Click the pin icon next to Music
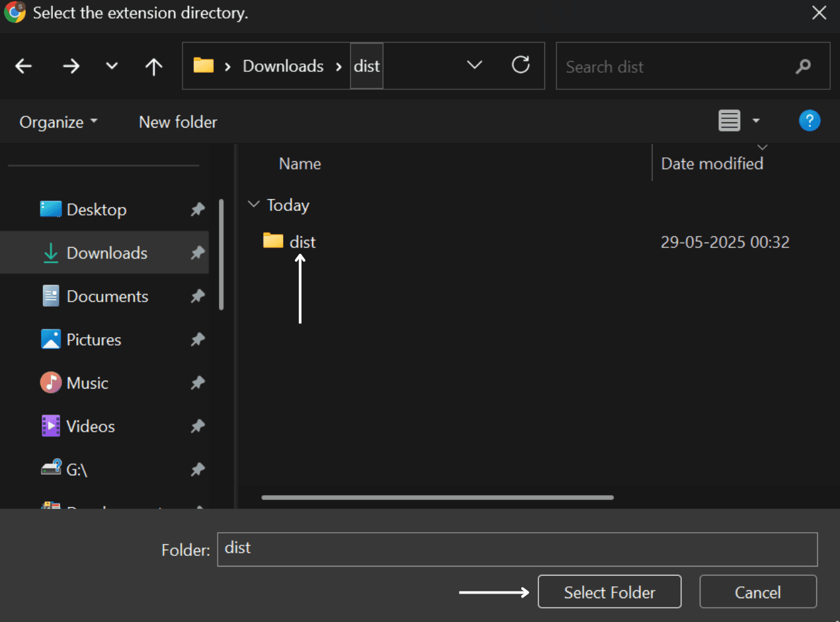Screen dimensions: 840x622 (198, 383)
